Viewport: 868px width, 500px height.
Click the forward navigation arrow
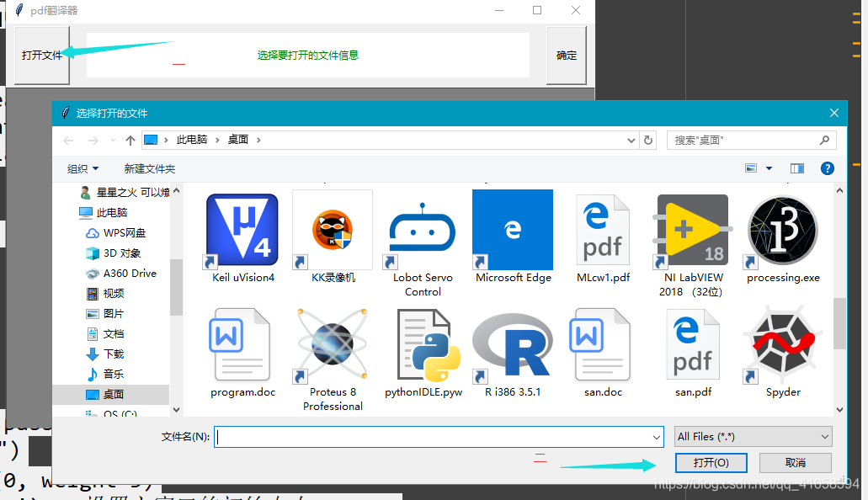(x=93, y=141)
